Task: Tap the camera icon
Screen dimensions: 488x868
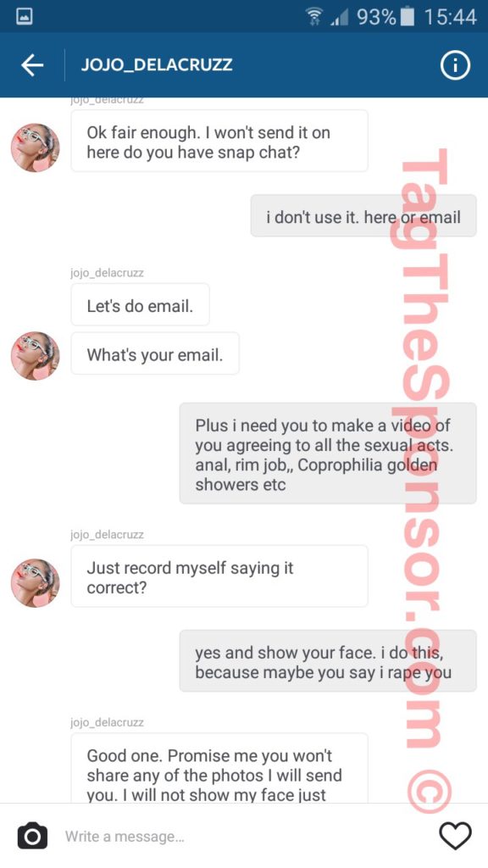Action: tap(33, 835)
